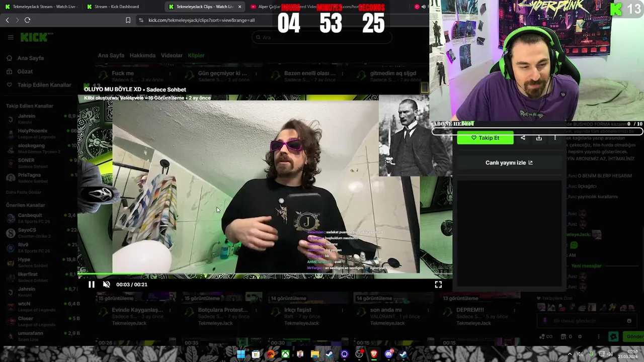This screenshot has width=644, height=362.
Task: Reload the page with the refresh icon
Action: (x=27, y=20)
